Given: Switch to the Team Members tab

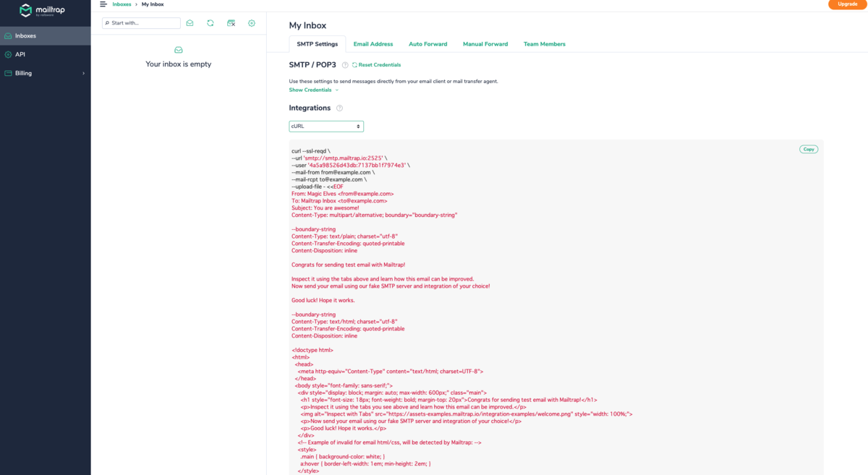Looking at the screenshot, I should point(545,44).
